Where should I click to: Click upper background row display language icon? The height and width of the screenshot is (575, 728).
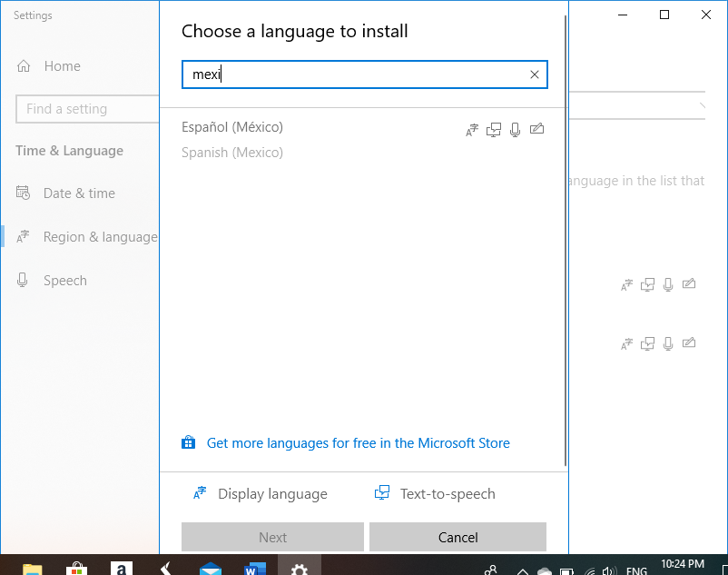pyautogui.click(x=626, y=284)
